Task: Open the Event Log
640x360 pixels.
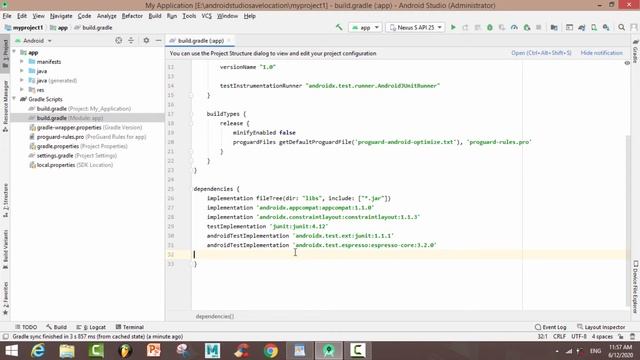Action: 551,327
